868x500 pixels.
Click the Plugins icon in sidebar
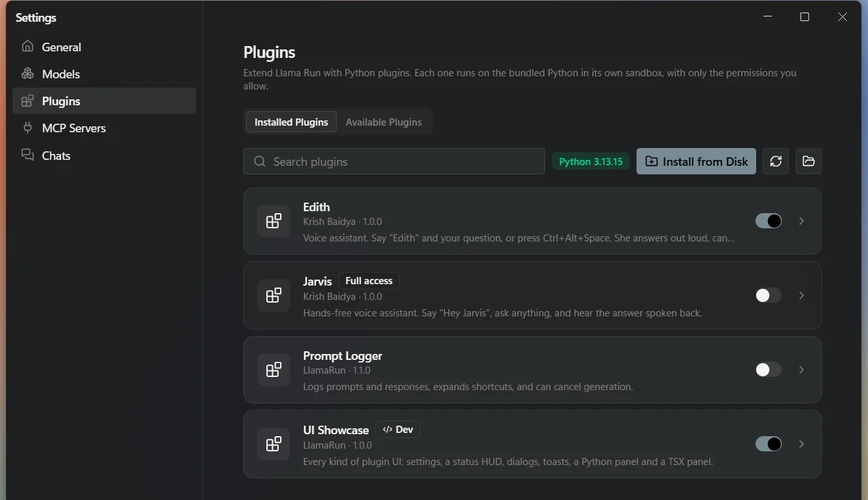pos(28,101)
